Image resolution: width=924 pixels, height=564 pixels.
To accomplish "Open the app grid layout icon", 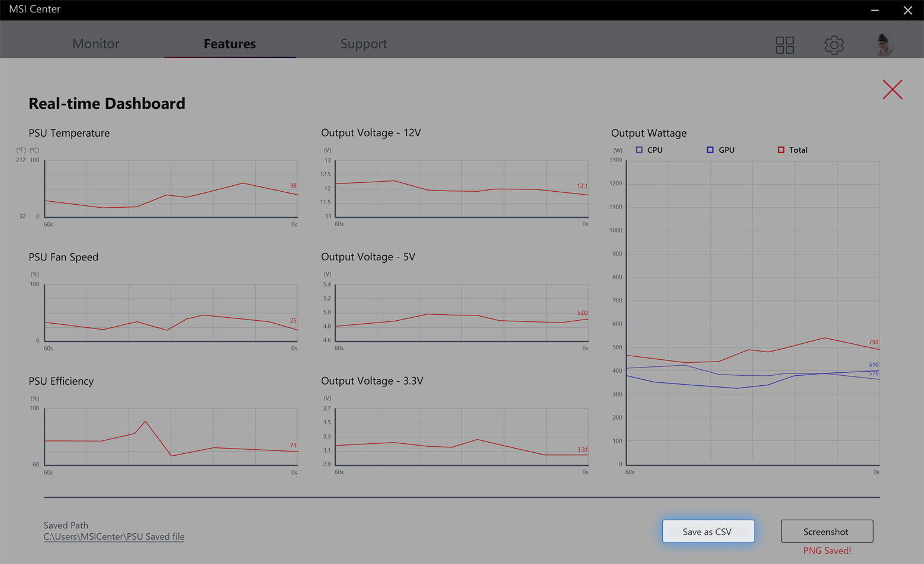I will coord(784,44).
